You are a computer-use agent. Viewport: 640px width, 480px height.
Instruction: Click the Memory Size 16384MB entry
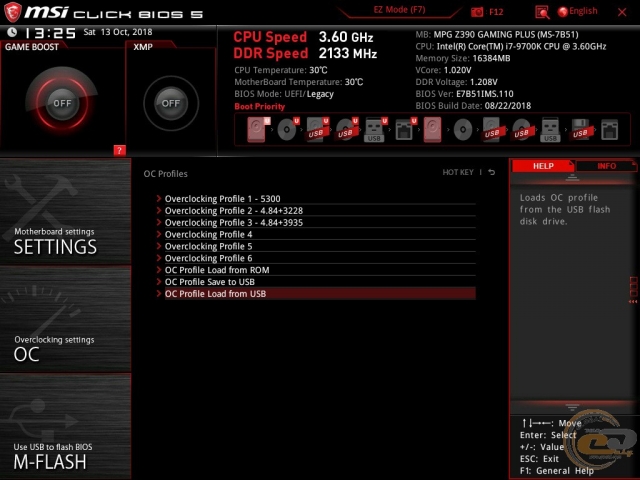click(x=463, y=58)
